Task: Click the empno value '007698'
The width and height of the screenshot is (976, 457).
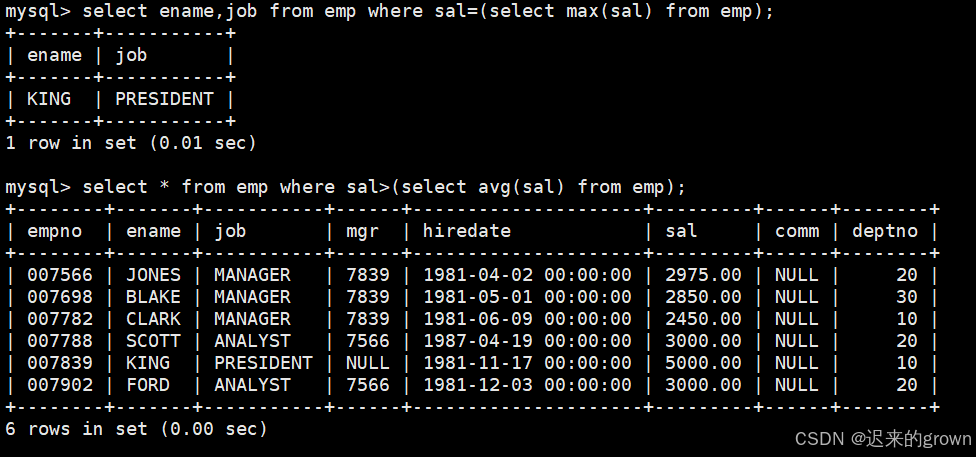Action: 60,297
